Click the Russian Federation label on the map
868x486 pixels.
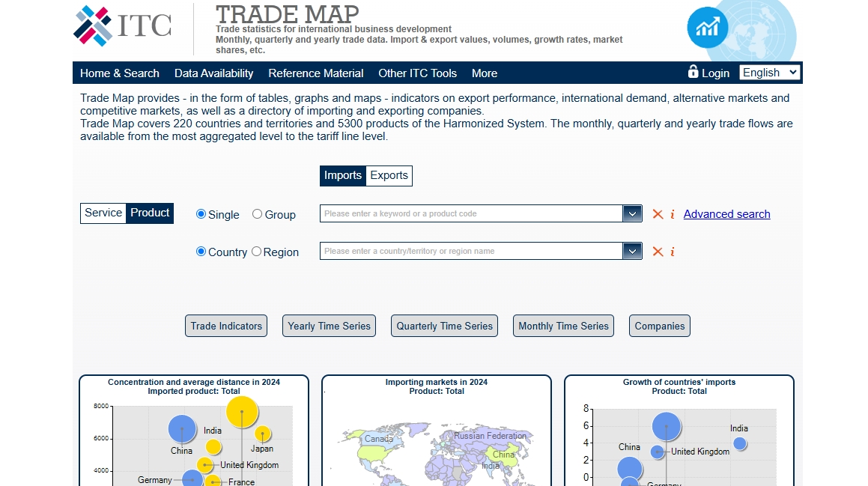[x=490, y=436]
